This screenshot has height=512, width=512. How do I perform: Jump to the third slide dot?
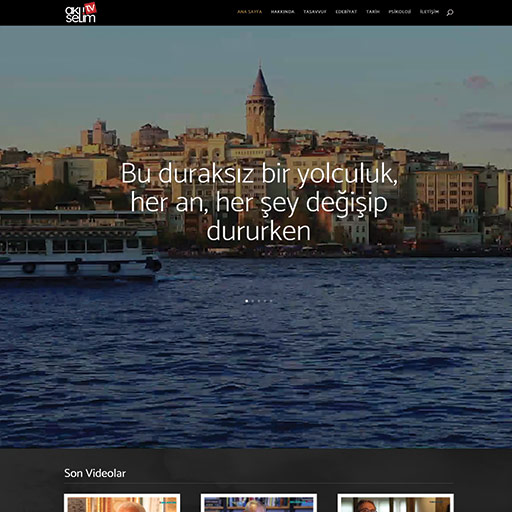click(259, 301)
